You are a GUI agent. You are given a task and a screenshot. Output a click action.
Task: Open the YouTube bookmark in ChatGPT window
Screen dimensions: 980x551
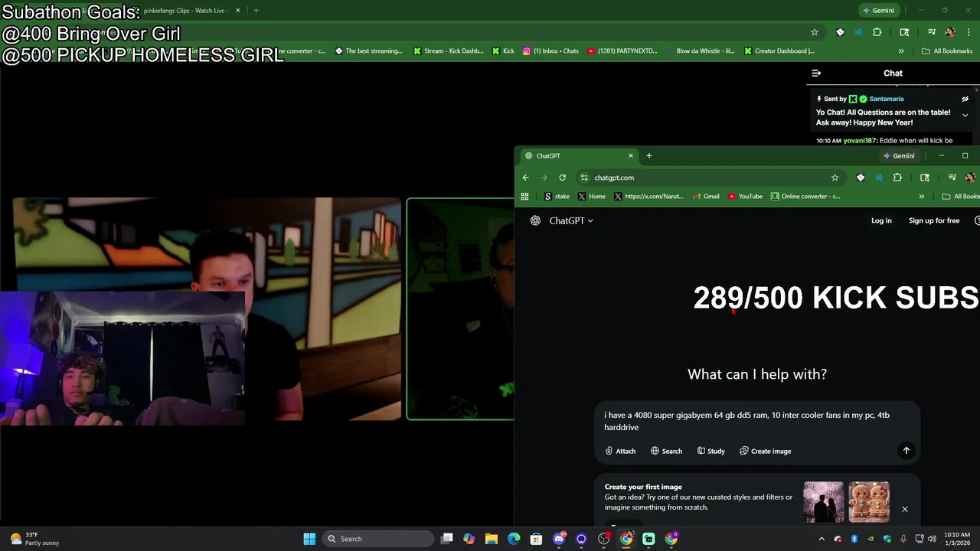tap(745, 197)
